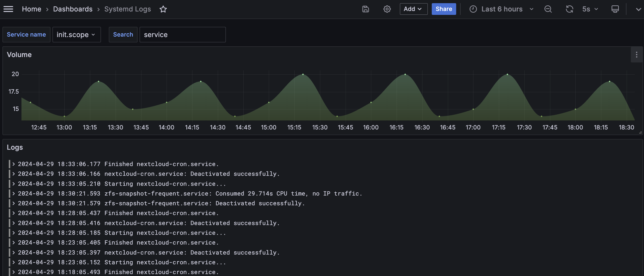Open dashboard settings with the gear icon
Screen dimensions: 644x276
pyautogui.click(x=387, y=9)
